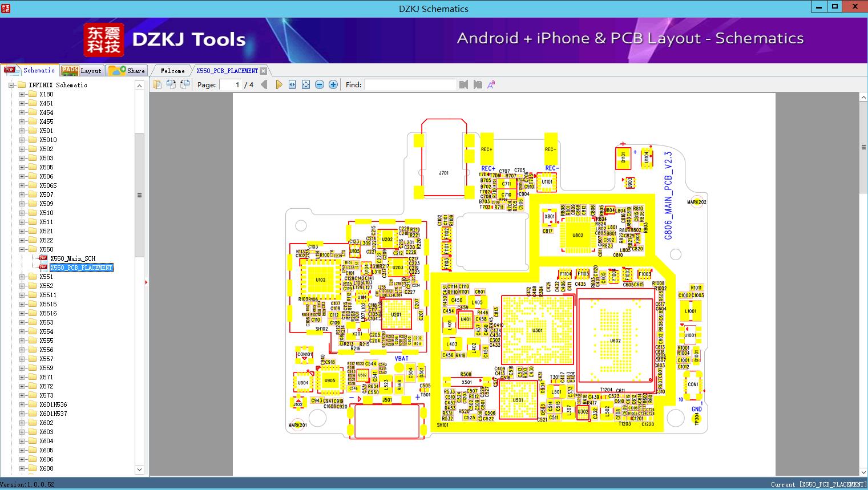The height and width of the screenshot is (490, 868).
Task: Go to the next page arrow
Action: 278,84
